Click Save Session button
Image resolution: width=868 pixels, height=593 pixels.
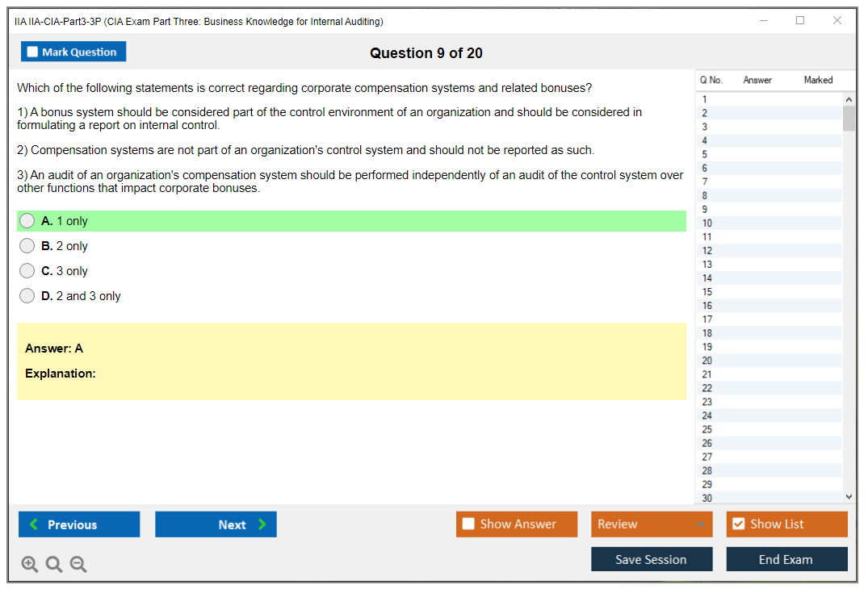[652, 559]
